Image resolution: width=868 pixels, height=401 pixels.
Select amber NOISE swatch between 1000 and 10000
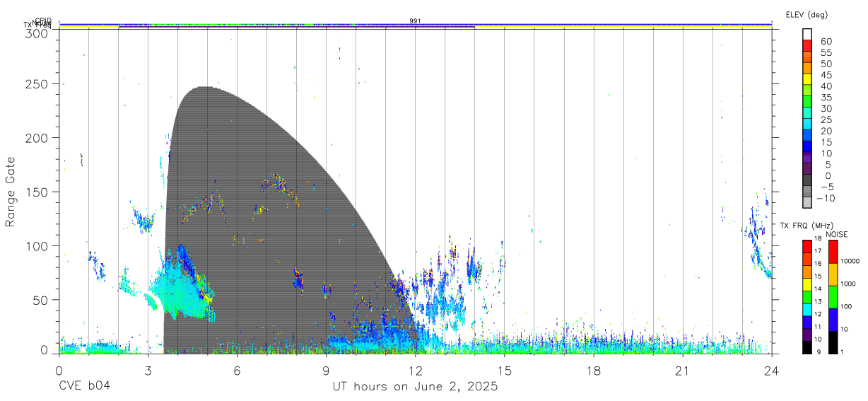[833, 274]
